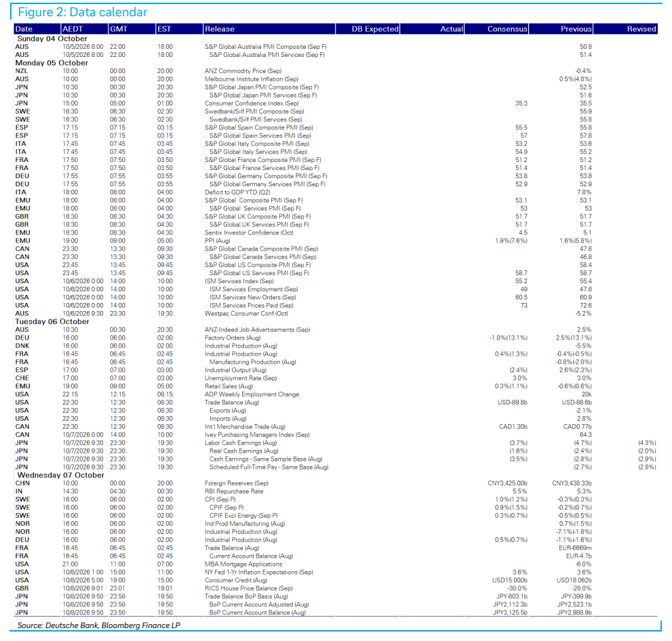Screen dimensions: 672x641
Task: Select 'Trade Balance BoP Basis (Aug)' release
Action: (x=246, y=596)
